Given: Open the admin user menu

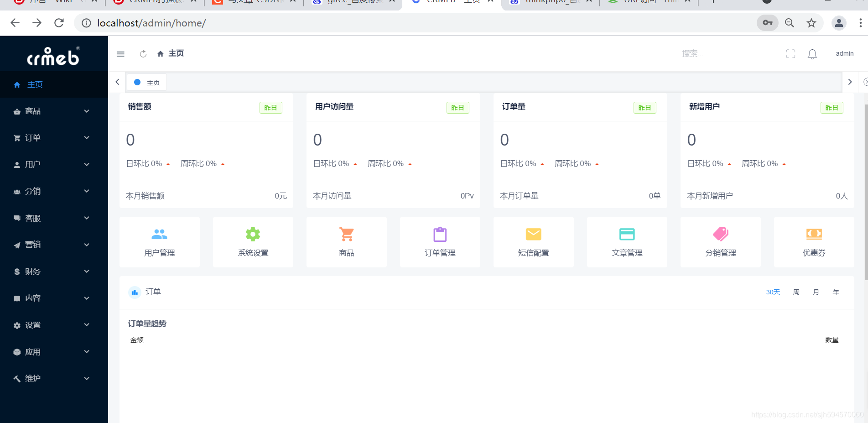Looking at the screenshot, I should pyautogui.click(x=844, y=54).
